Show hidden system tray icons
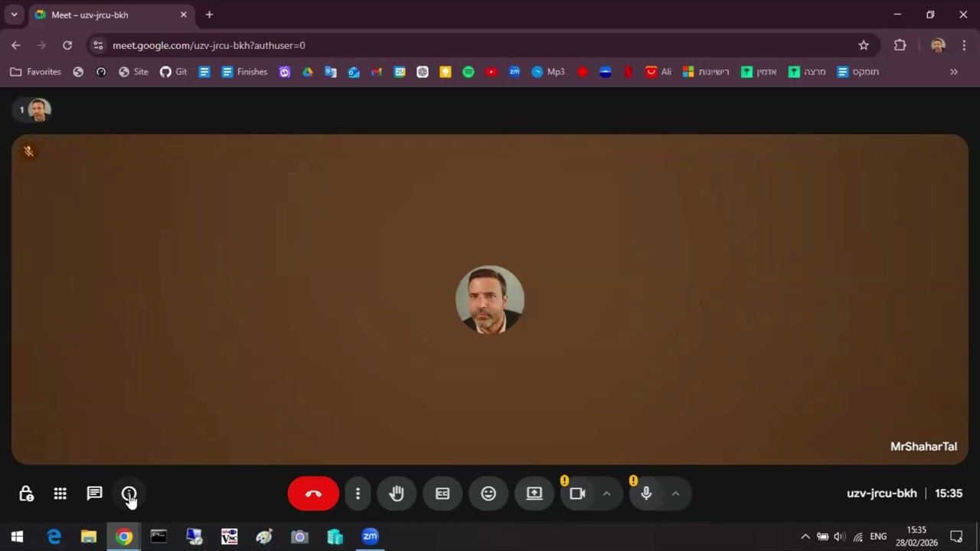Image resolution: width=980 pixels, height=551 pixels. [805, 536]
